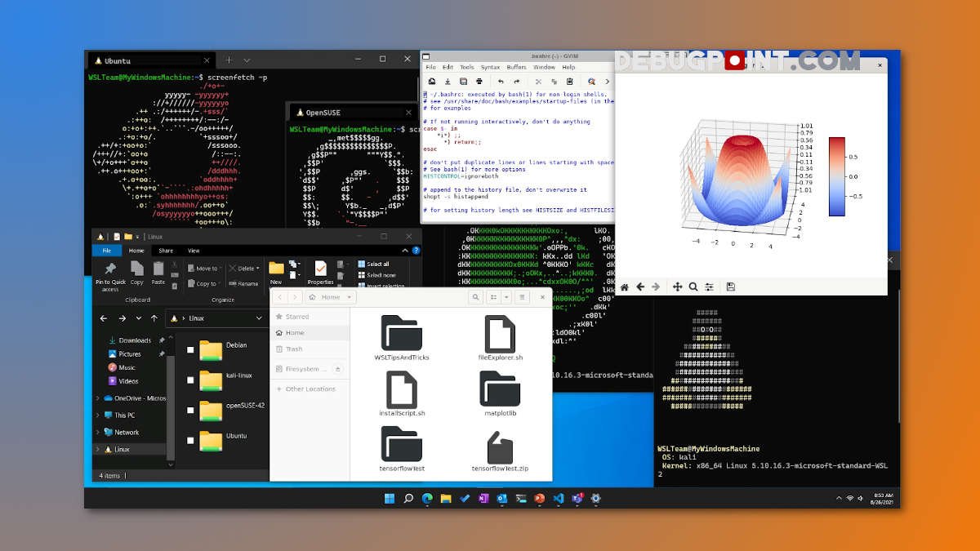Open the new tab dropdown in Ubuntu terminal
The height and width of the screenshot is (551, 980).
pyautogui.click(x=247, y=60)
